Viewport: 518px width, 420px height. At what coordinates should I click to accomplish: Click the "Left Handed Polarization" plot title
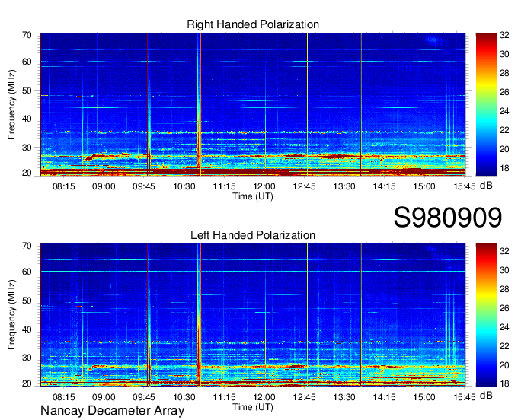point(253,235)
